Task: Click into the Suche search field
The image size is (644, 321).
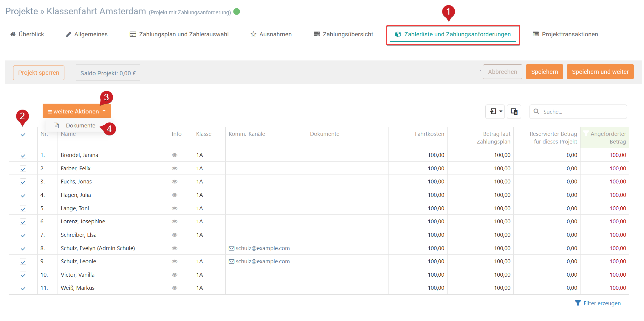Action: click(578, 112)
